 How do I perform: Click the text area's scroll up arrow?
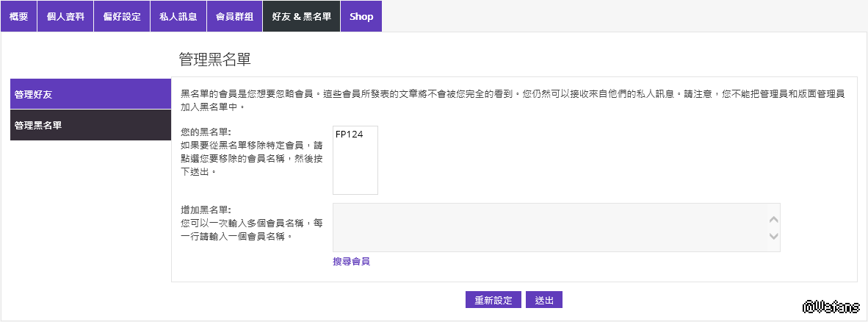[x=773, y=219]
